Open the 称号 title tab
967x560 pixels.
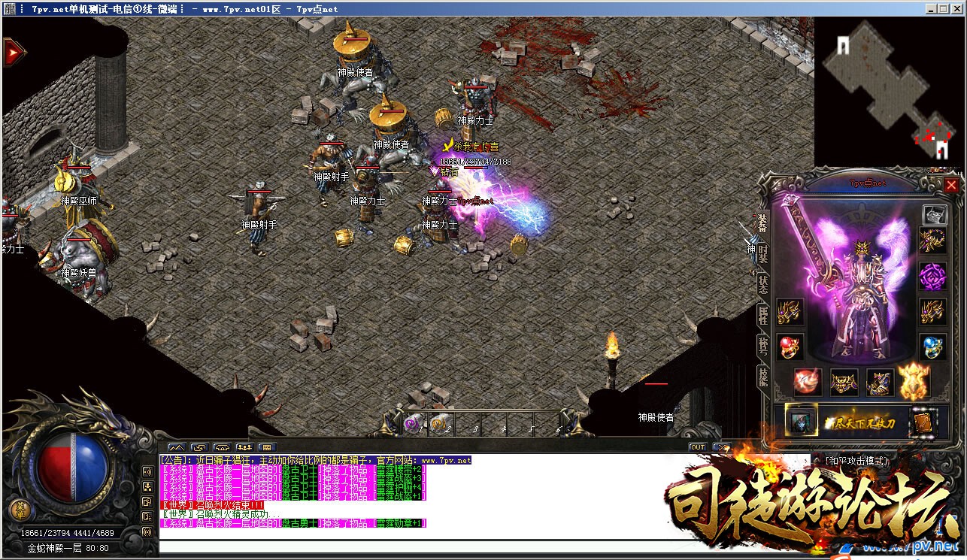[762, 347]
